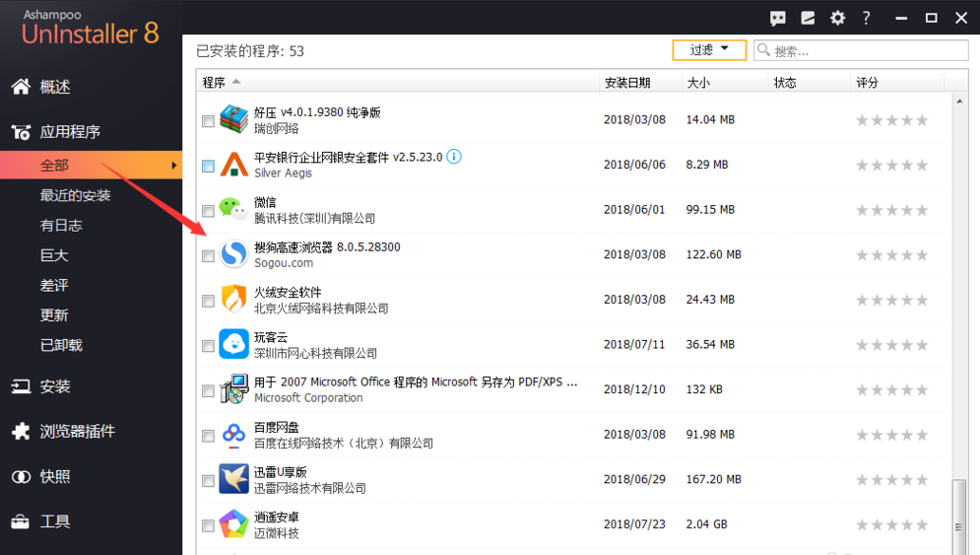This screenshot has width=980, height=555.
Task: Select 全部 in the sidebar
Action: point(92,166)
